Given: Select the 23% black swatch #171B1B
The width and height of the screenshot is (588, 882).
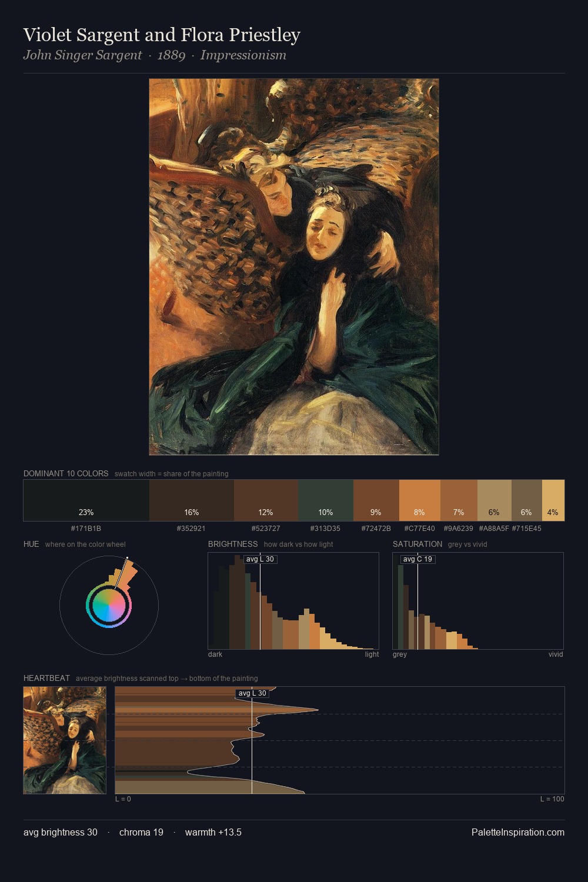Looking at the screenshot, I should 86,500.
